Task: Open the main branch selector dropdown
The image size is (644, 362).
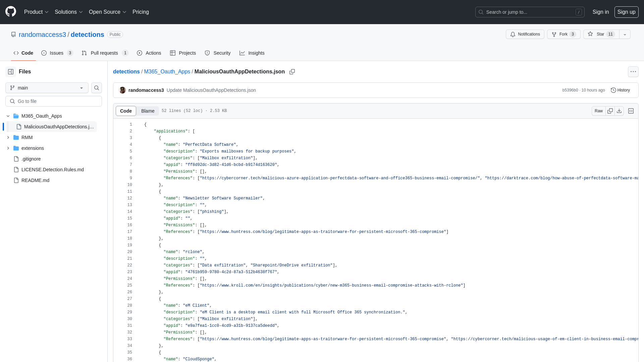Action: 47,88
